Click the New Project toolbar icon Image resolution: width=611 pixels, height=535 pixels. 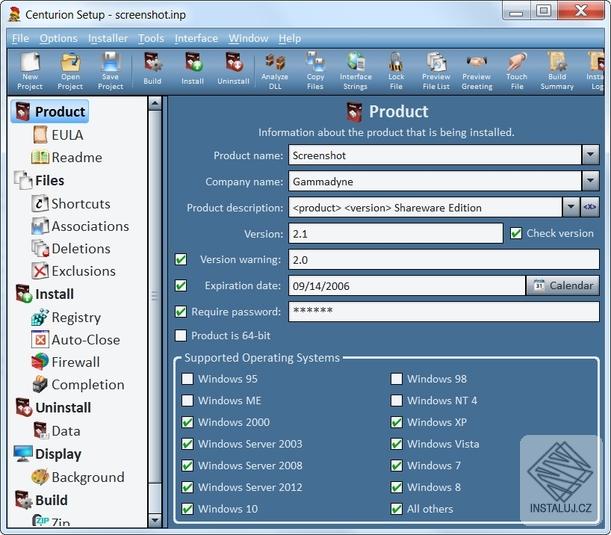(x=30, y=72)
